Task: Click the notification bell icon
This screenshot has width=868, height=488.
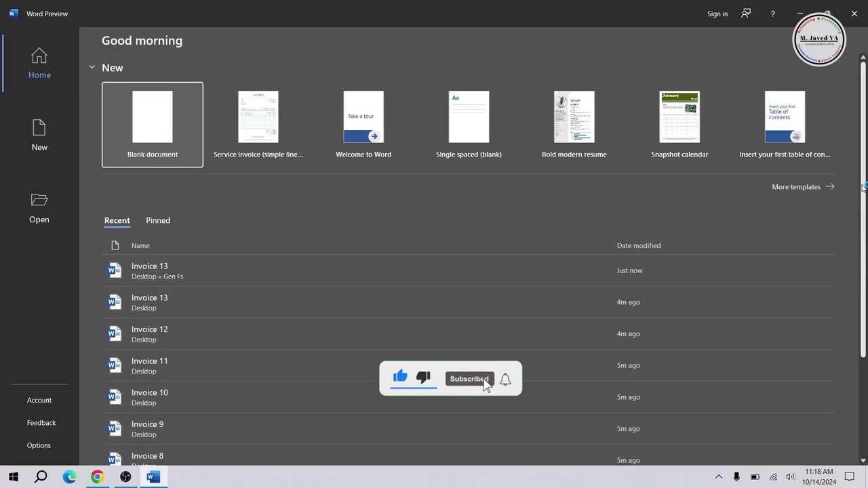Action: pyautogui.click(x=505, y=379)
